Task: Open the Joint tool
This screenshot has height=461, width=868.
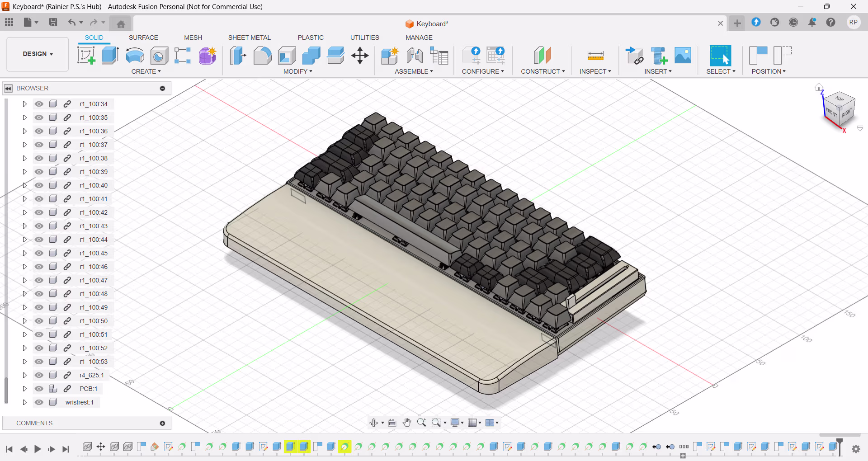Action: tap(415, 56)
